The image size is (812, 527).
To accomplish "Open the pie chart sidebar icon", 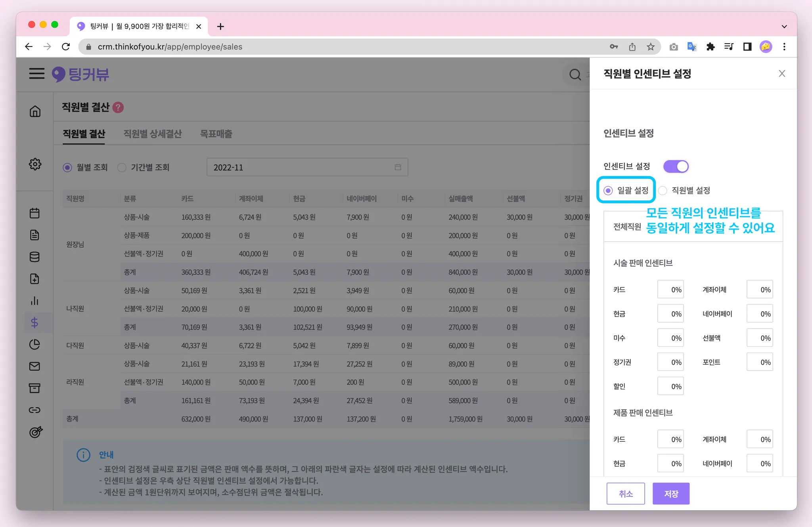I will point(34,345).
